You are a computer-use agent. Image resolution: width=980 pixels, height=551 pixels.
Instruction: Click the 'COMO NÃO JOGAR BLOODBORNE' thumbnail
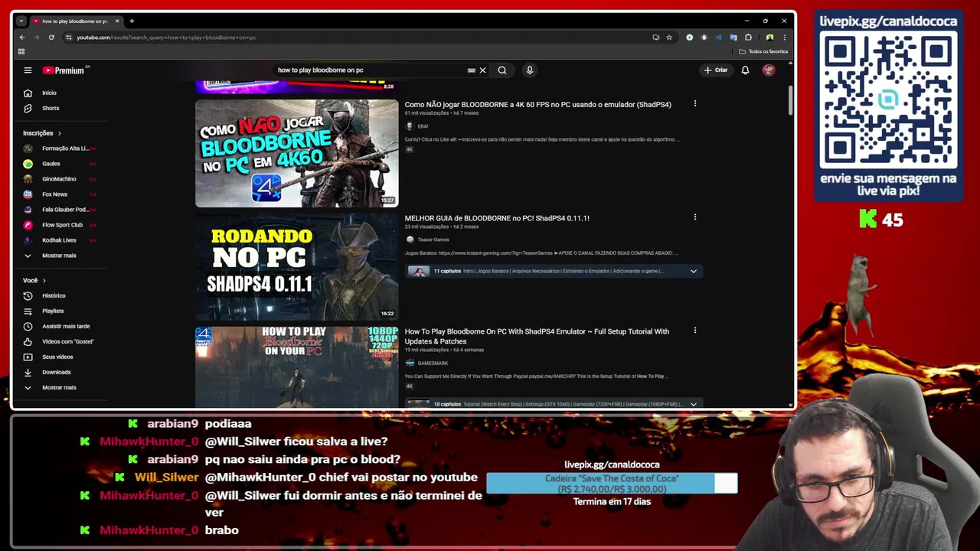point(296,153)
